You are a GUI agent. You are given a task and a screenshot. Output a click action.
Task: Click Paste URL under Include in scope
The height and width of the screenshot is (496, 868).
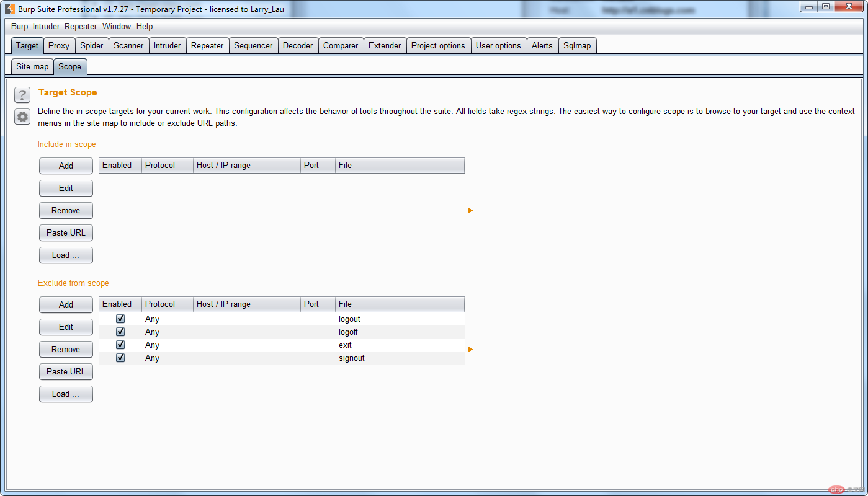pyautogui.click(x=66, y=232)
